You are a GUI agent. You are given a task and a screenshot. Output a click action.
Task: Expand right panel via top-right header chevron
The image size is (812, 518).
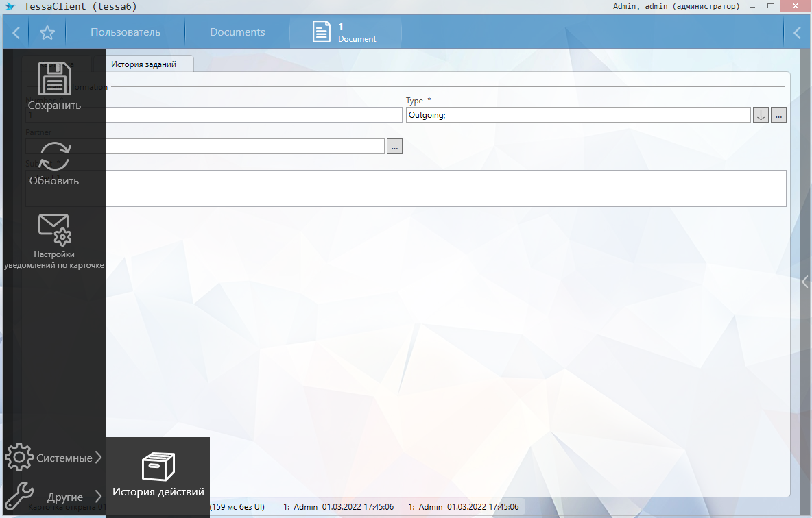point(797,32)
